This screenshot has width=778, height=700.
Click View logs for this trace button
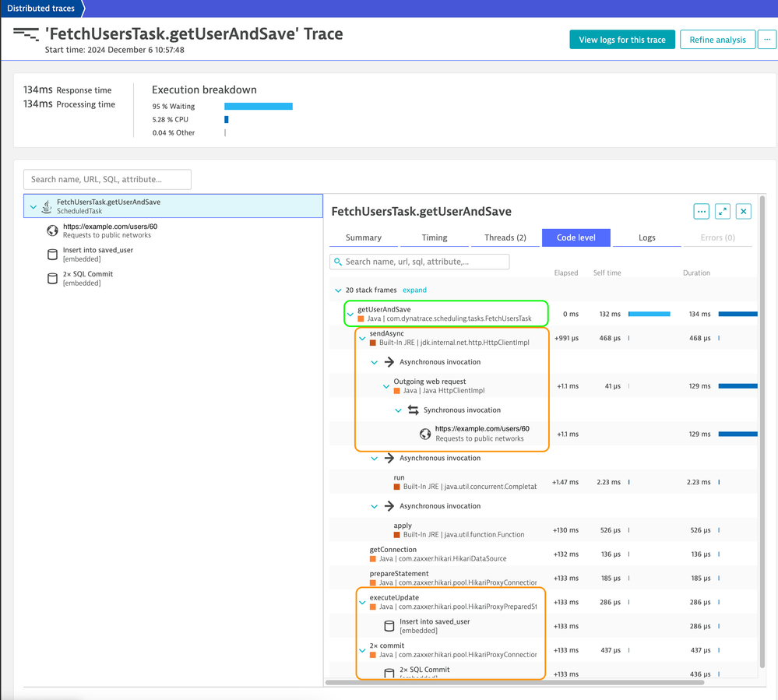click(x=622, y=40)
